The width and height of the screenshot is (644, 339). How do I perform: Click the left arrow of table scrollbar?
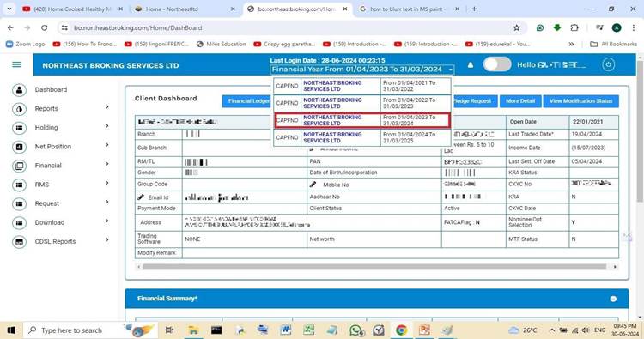pos(138,267)
